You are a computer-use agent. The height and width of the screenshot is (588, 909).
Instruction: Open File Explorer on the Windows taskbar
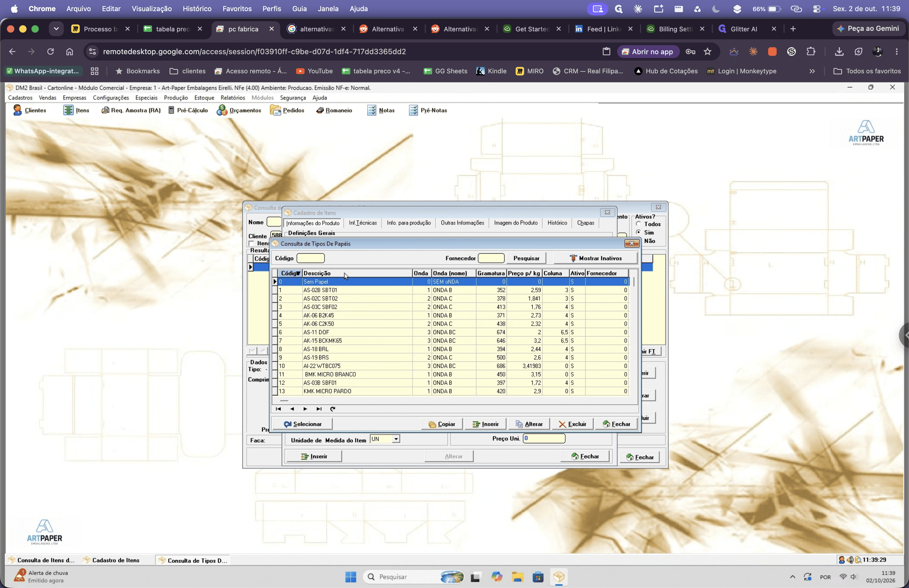point(517,577)
